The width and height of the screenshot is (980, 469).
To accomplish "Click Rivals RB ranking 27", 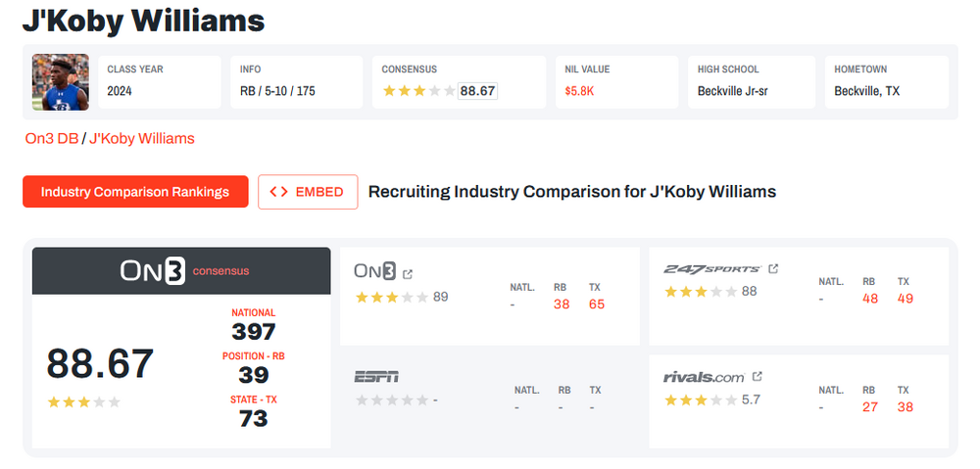I will (x=870, y=406).
